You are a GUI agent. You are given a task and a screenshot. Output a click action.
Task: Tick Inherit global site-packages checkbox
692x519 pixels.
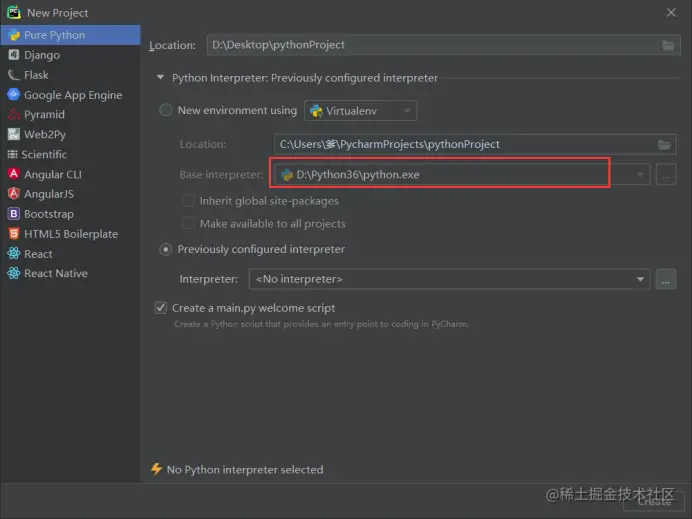[x=188, y=201]
